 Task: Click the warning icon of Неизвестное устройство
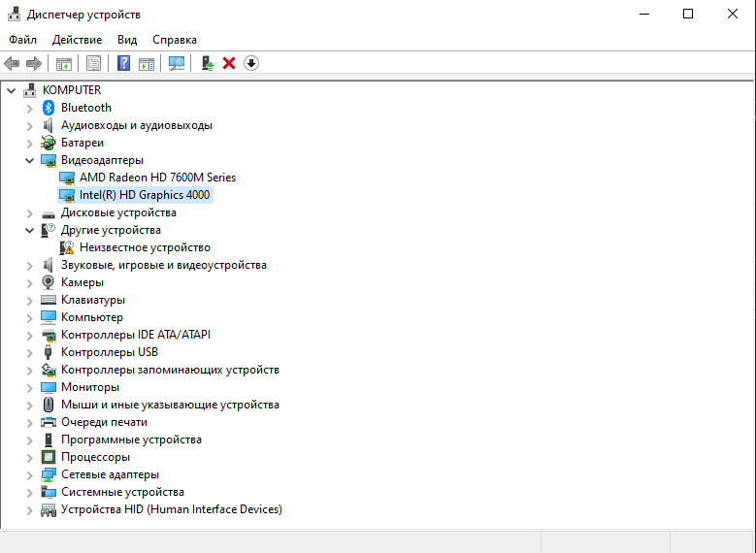click(67, 247)
